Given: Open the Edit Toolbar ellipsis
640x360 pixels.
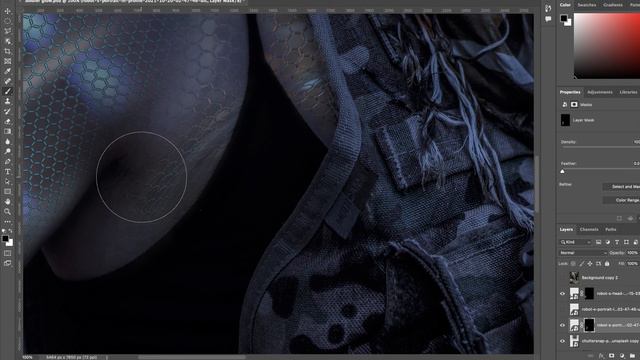Looking at the screenshot, I should [x=7, y=222].
